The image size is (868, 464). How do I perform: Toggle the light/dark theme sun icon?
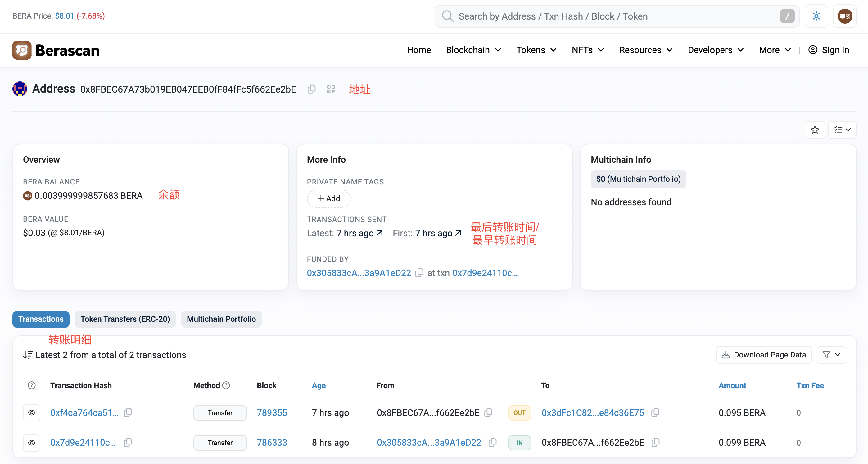pyautogui.click(x=816, y=16)
